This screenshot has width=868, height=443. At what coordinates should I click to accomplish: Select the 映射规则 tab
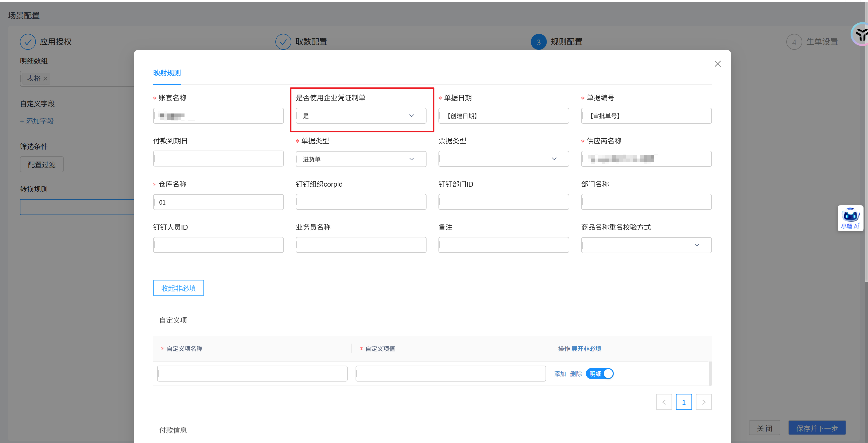tap(167, 73)
